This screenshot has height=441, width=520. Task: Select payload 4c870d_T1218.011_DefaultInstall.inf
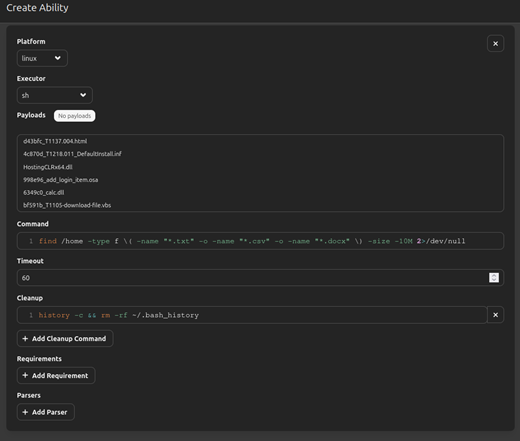72,154
